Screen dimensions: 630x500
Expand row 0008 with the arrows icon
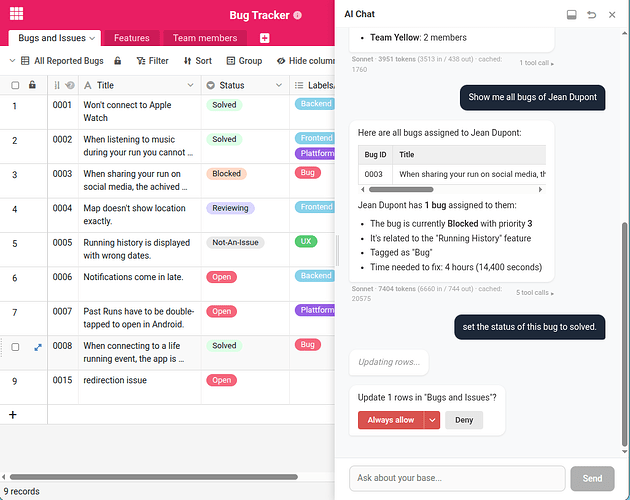[38, 347]
